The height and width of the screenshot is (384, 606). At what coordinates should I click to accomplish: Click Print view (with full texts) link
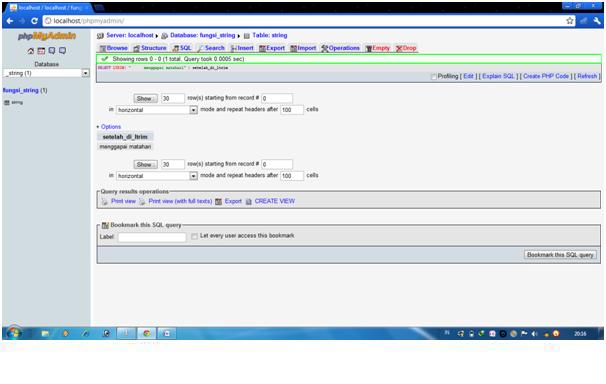coord(180,201)
